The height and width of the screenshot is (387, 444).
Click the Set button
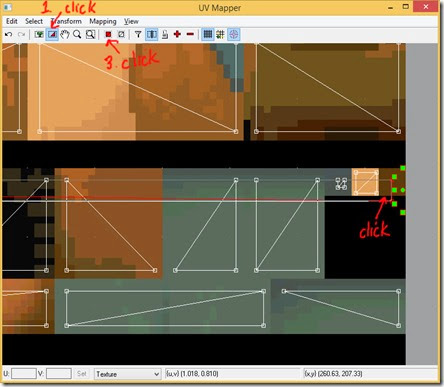click(82, 374)
